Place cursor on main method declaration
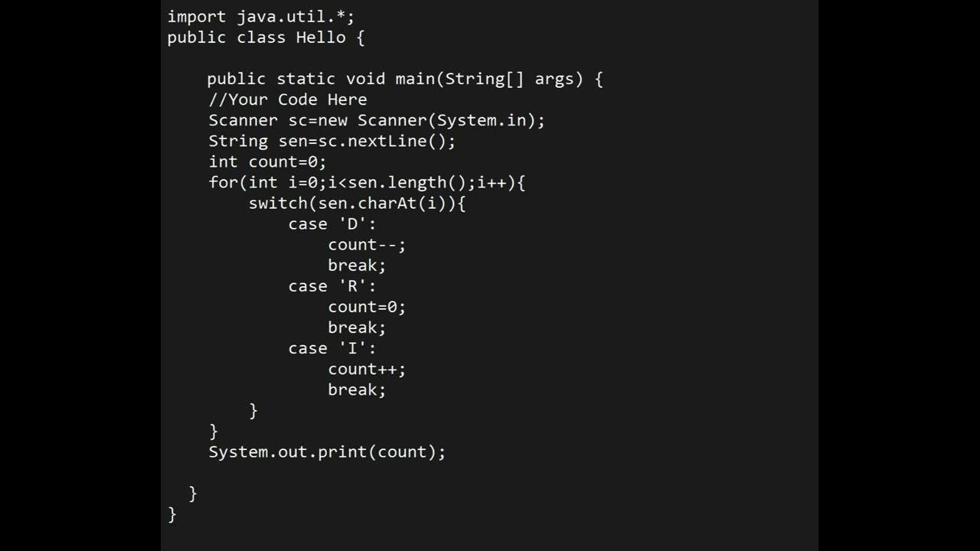The height and width of the screenshot is (551, 980). 404,79
